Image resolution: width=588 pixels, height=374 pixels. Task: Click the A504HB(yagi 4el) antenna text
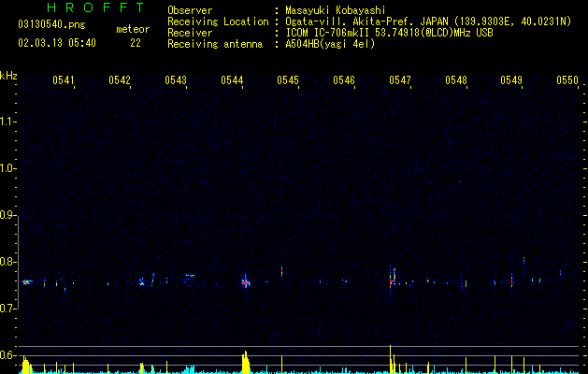pyautogui.click(x=330, y=44)
